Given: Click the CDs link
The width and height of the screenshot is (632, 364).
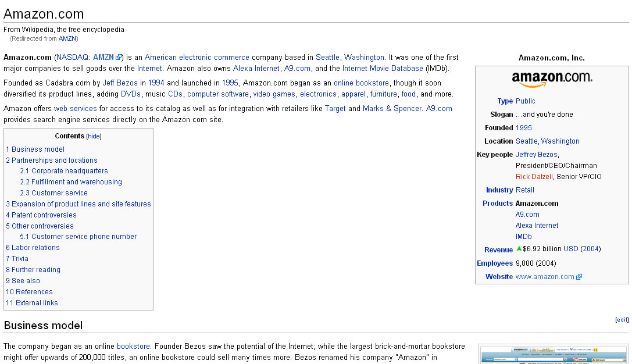Looking at the screenshot, I should click(x=176, y=94).
